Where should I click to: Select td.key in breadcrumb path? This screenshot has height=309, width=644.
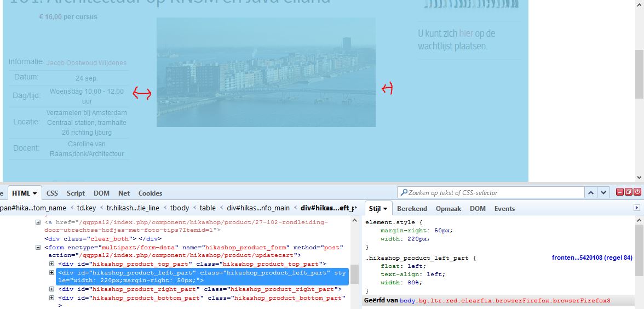[88, 208]
